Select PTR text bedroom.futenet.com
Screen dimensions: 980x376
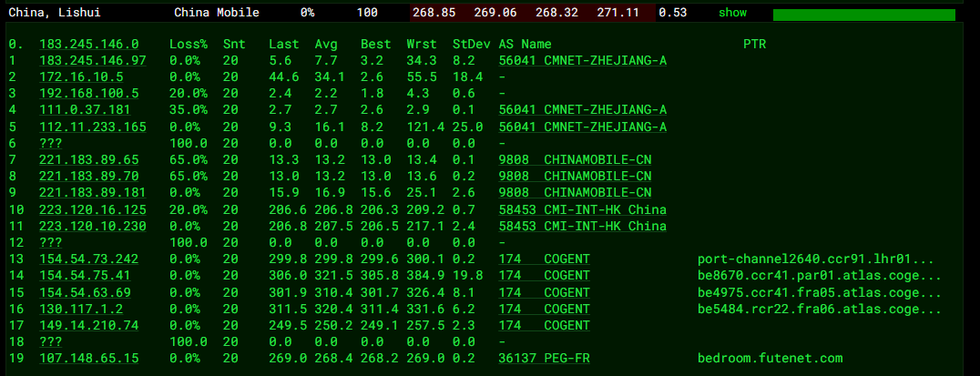click(x=770, y=358)
